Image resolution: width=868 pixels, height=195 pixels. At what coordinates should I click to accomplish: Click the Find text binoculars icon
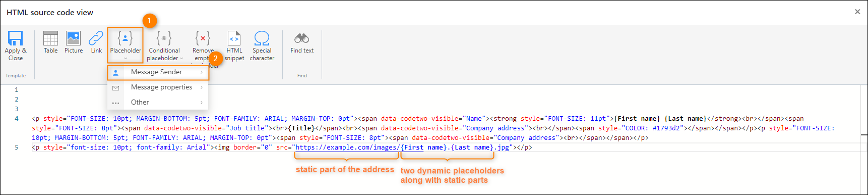(x=301, y=38)
